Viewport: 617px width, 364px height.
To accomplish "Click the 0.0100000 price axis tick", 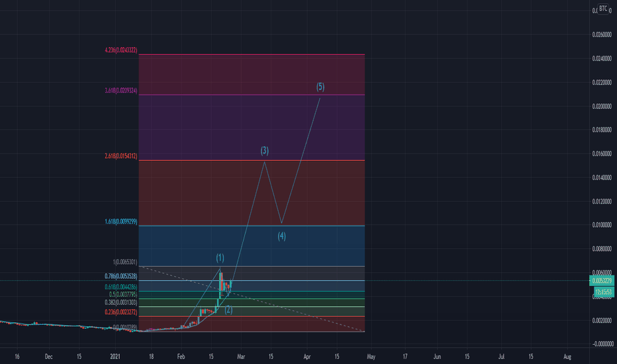I will [x=602, y=225].
